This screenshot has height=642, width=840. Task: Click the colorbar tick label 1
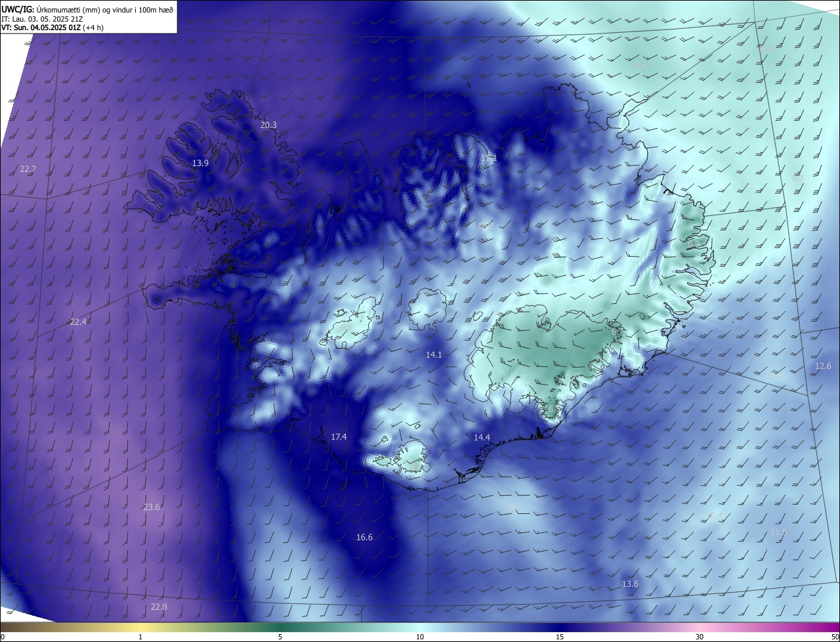pos(140,637)
